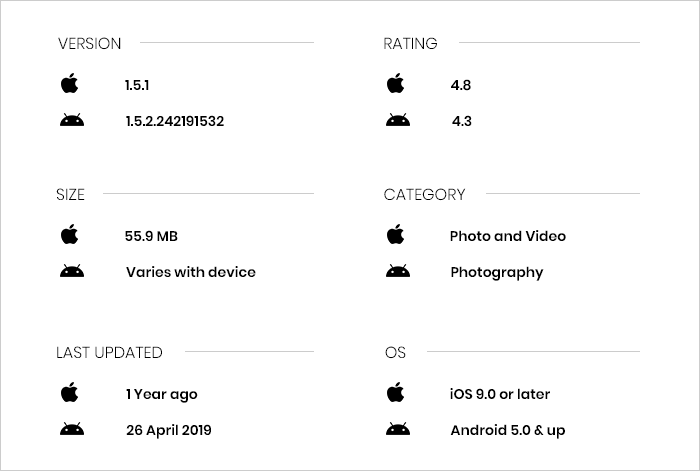Viewport: 700px width, 471px height.
Task: Click the Android icon under Rating
Action: [398, 120]
